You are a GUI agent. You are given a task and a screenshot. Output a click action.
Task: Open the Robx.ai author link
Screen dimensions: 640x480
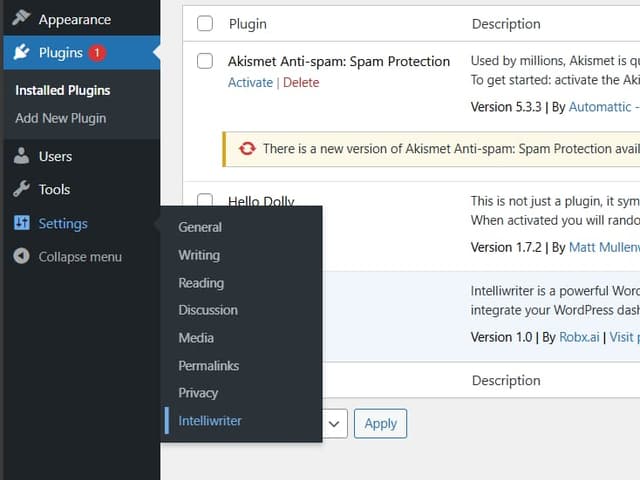579,337
